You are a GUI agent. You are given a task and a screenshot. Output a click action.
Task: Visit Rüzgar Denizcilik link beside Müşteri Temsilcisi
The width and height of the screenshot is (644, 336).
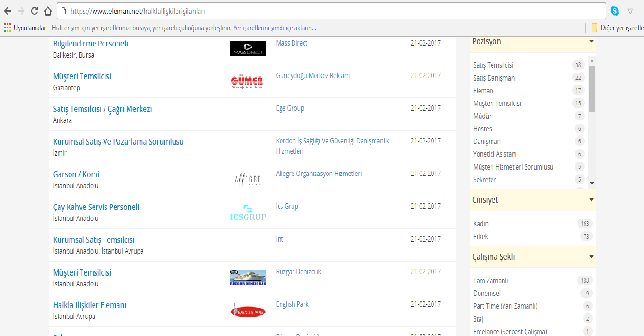[299, 272]
